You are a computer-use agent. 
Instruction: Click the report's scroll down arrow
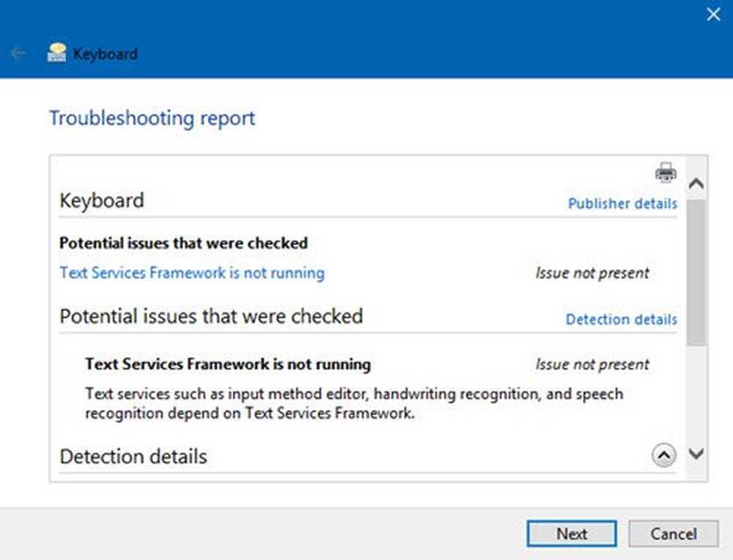pyautogui.click(x=696, y=454)
